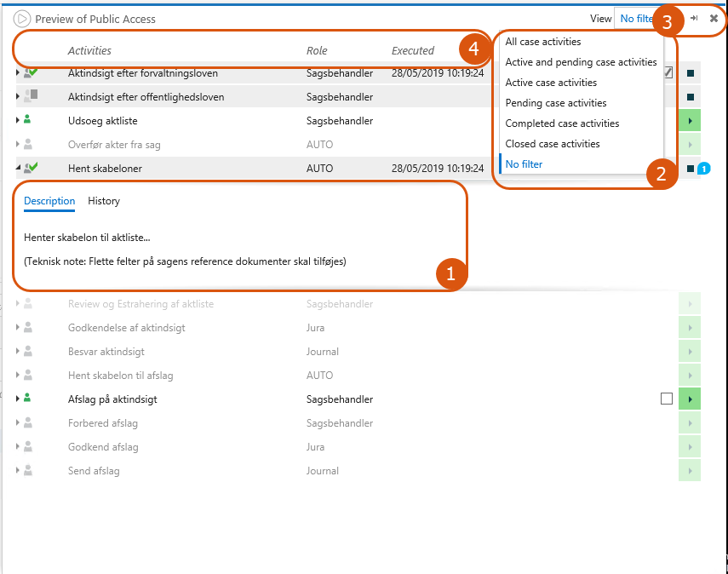The width and height of the screenshot is (728, 574).
Task: Click the execute arrow for Godkendelse af aktindsigt
Action: [x=690, y=327]
